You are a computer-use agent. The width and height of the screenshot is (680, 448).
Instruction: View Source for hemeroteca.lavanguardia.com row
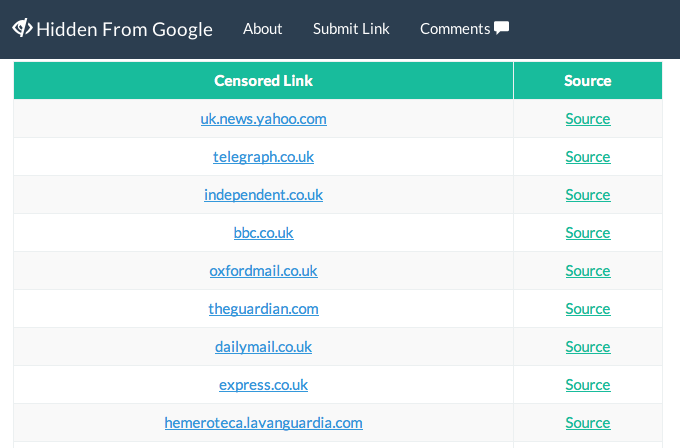point(588,423)
